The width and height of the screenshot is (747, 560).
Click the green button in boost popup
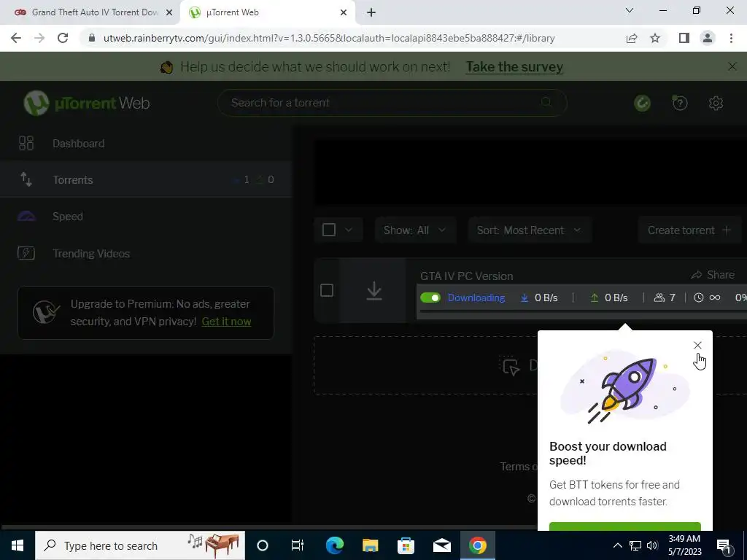pos(624,526)
